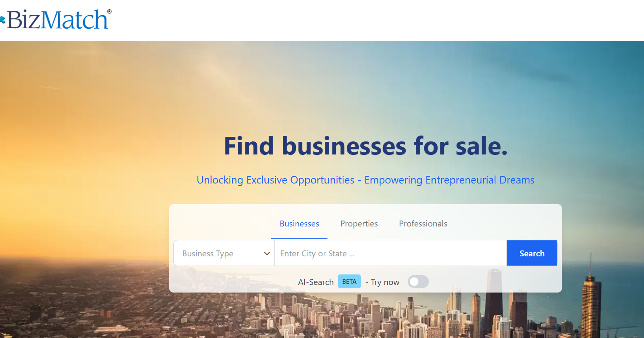This screenshot has height=338, width=644.
Task: Click the blue Search button
Action: (x=532, y=253)
